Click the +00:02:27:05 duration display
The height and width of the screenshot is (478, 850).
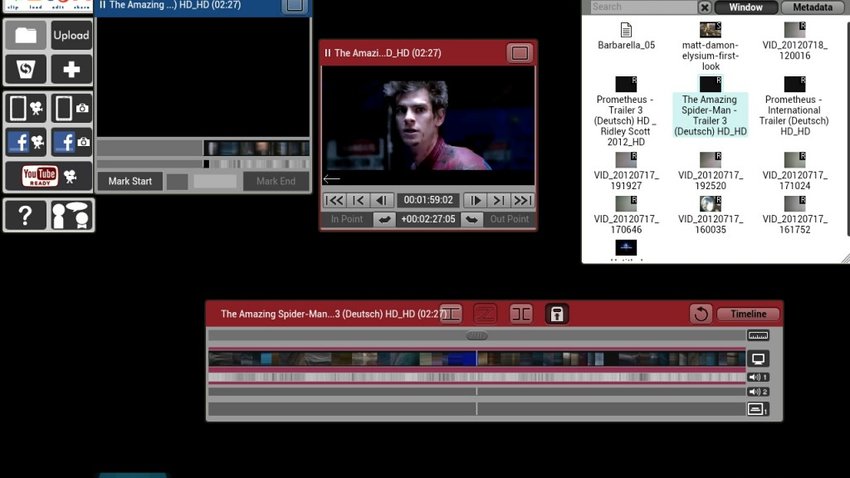(428, 219)
